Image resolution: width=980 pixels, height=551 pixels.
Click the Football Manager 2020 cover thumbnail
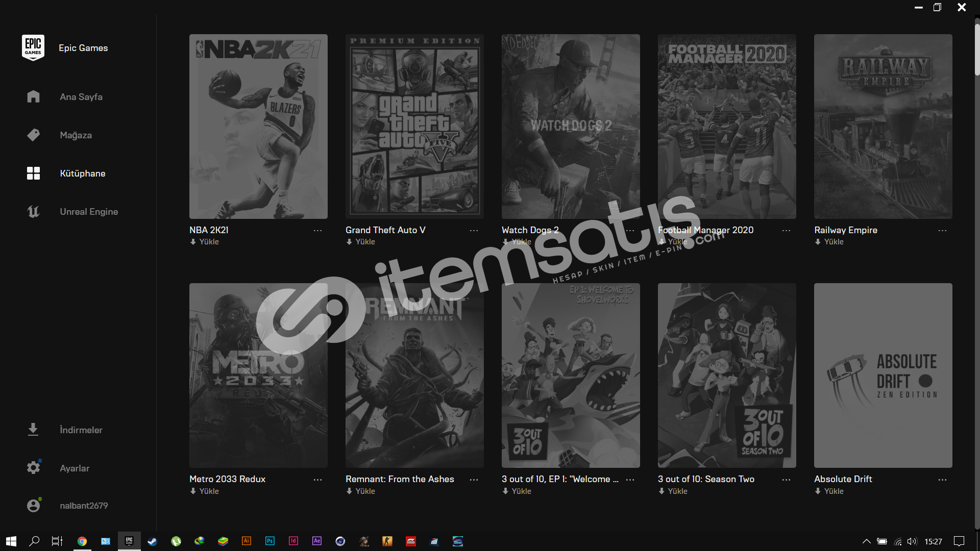pos(727,127)
